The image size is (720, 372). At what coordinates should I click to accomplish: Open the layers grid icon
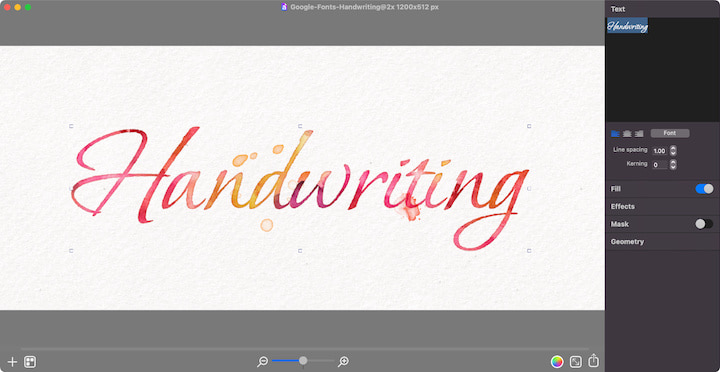coord(30,362)
